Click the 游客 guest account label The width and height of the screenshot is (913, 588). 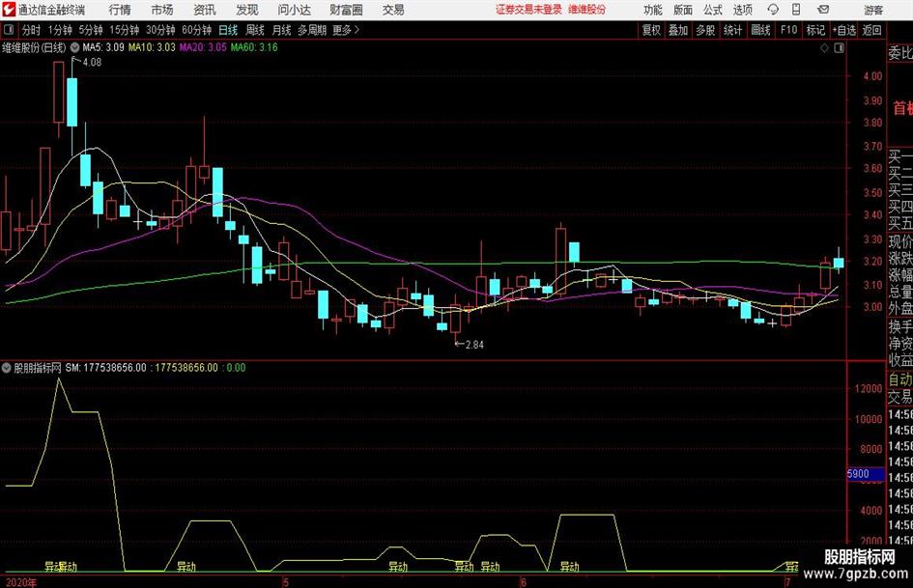pos(873,10)
